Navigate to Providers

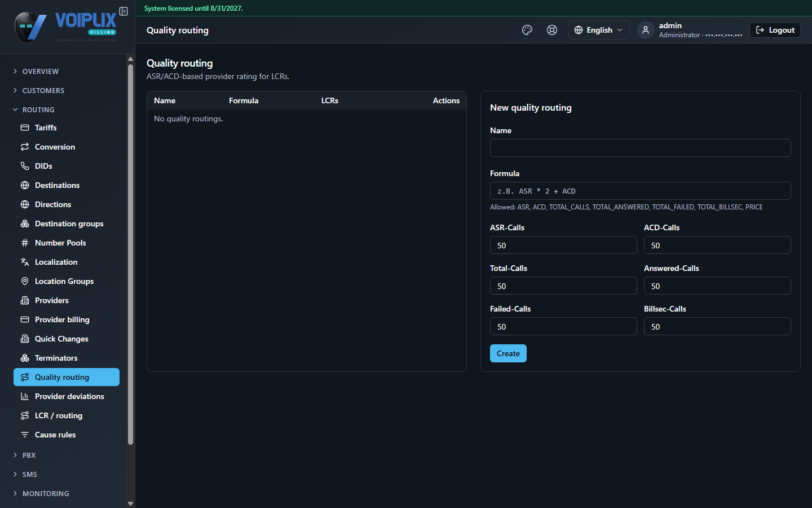pos(67,300)
